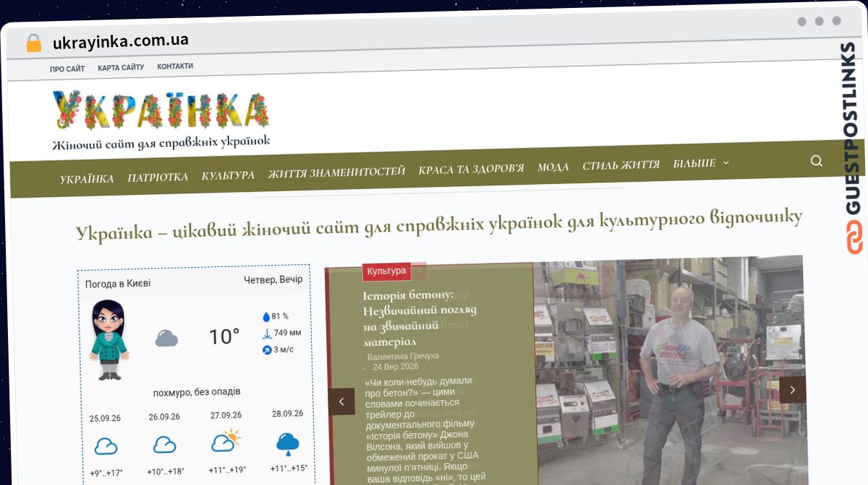
Task: Click the wind direction icon 3 м/с
Action: (266, 350)
